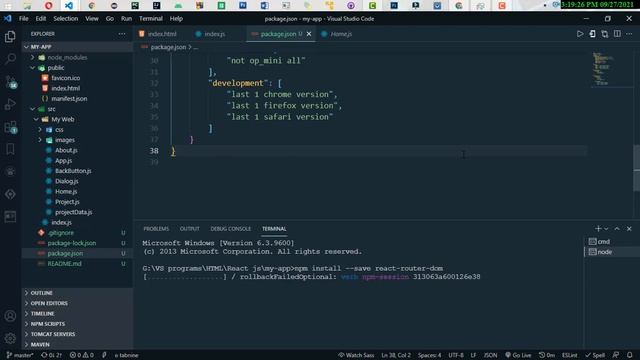Click the Ln 38, Col 2 status item

396,355
